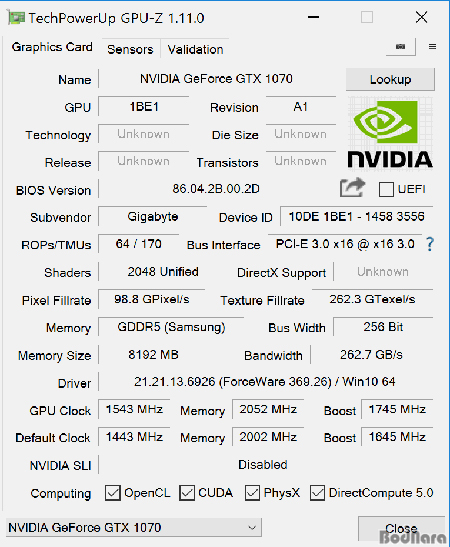Select the Graphics Card tab
This screenshot has height=547, width=450.
click(52, 47)
